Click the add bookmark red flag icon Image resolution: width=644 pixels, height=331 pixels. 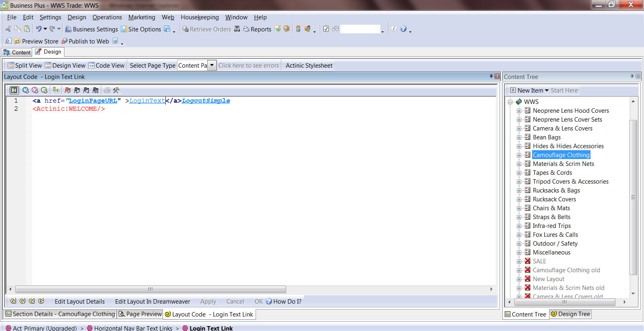click(x=68, y=90)
